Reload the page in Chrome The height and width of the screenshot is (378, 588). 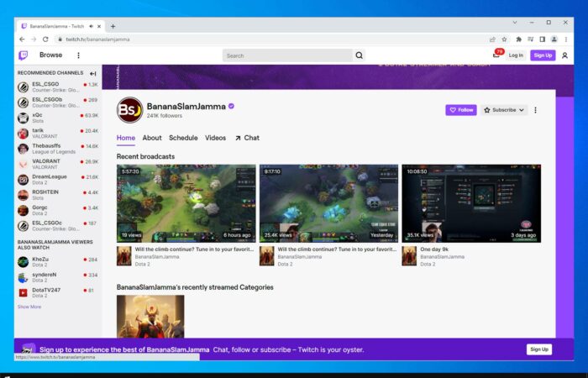click(x=45, y=39)
